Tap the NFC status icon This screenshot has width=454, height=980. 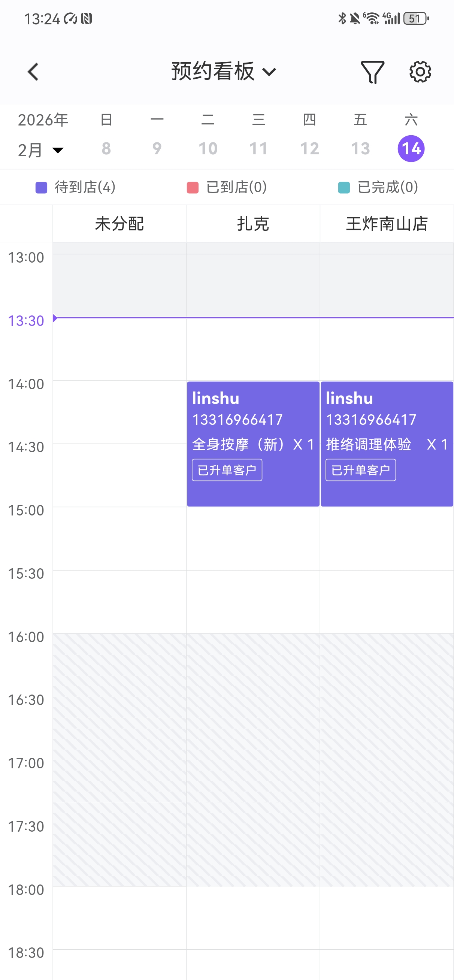87,18
